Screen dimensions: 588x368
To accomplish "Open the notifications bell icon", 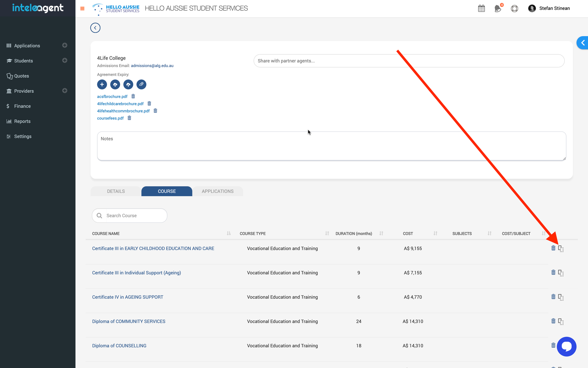I will 498,8.
